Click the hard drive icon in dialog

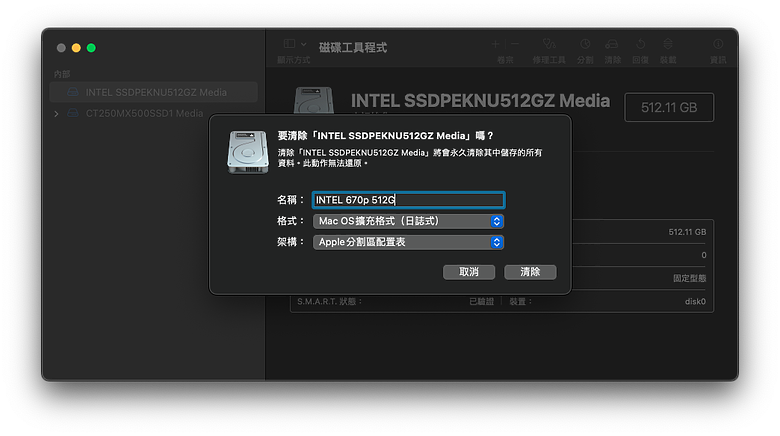(x=248, y=152)
